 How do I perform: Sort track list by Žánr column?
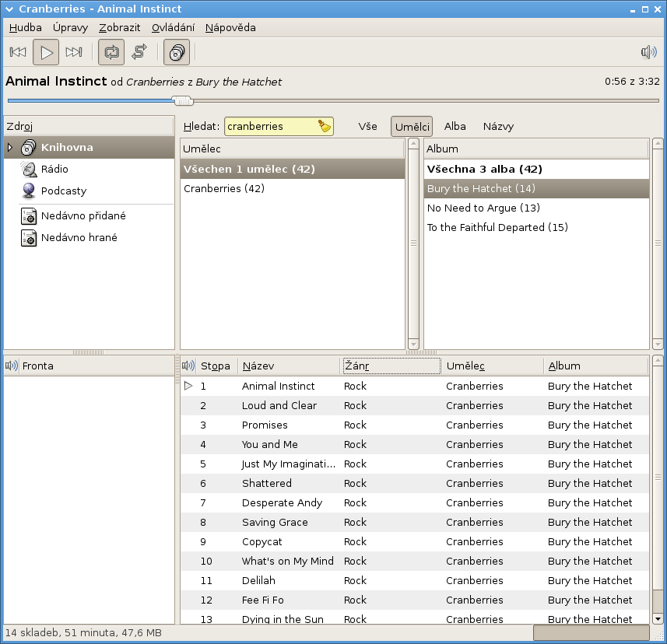[x=391, y=366]
